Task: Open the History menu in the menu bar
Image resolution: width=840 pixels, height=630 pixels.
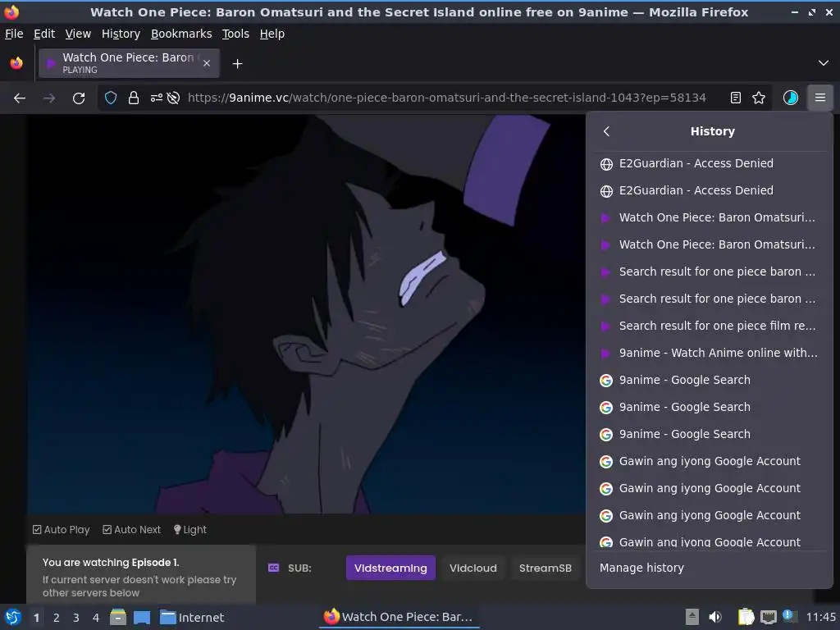Action: (121, 34)
